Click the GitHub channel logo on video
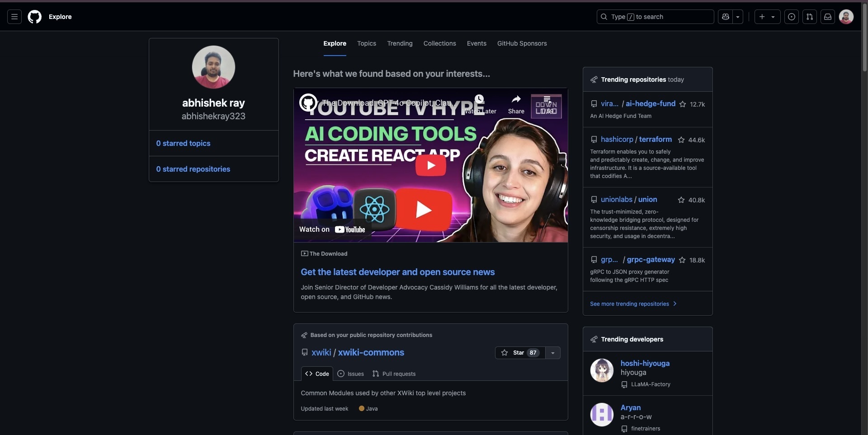Image resolution: width=868 pixels, height=435 pixels. (308, 103)
